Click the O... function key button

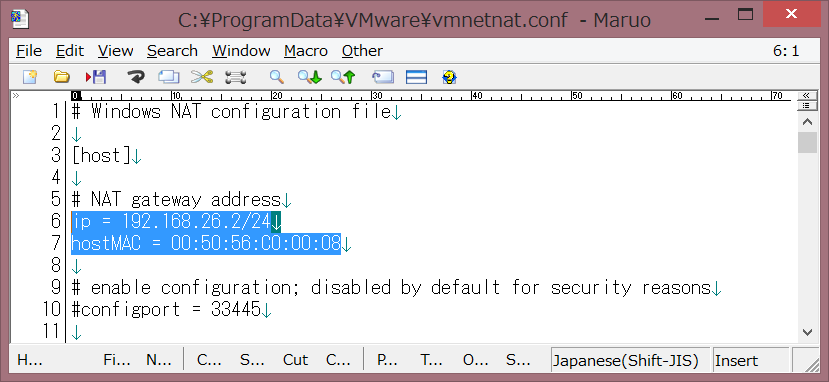[475, 360]
